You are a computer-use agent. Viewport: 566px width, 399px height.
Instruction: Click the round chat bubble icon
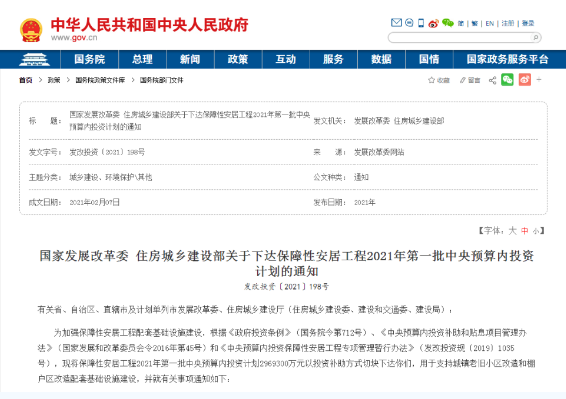point(409,23)
